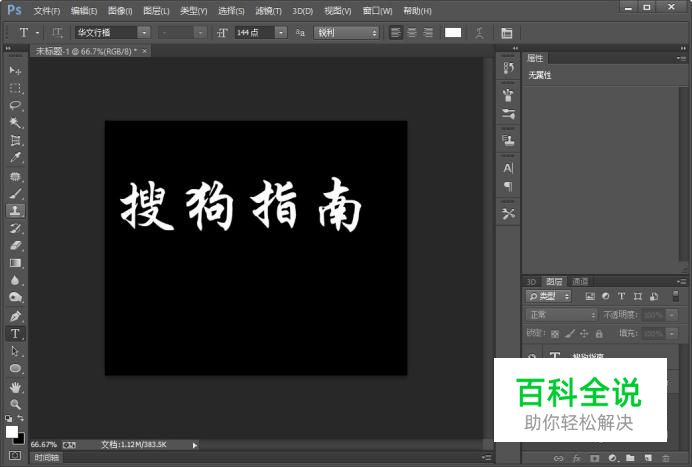This screenshot has height=467, width=692.
Task: Toggle lock position
Action: click(584, 334)
